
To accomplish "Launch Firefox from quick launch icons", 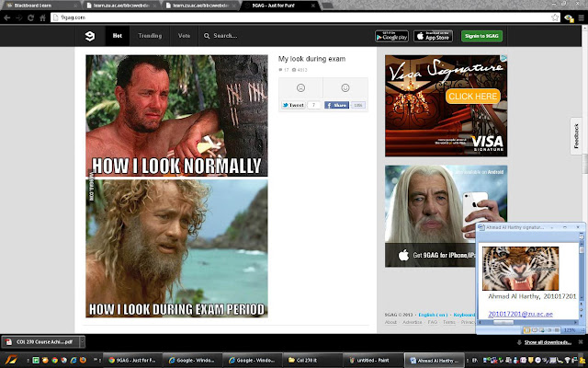I will click(x=83, y=360).
